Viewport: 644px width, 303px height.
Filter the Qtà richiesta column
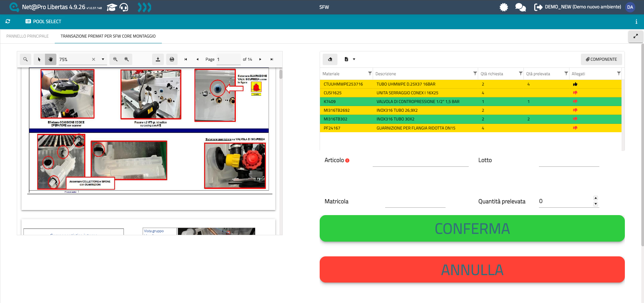[x=521, y=73]
